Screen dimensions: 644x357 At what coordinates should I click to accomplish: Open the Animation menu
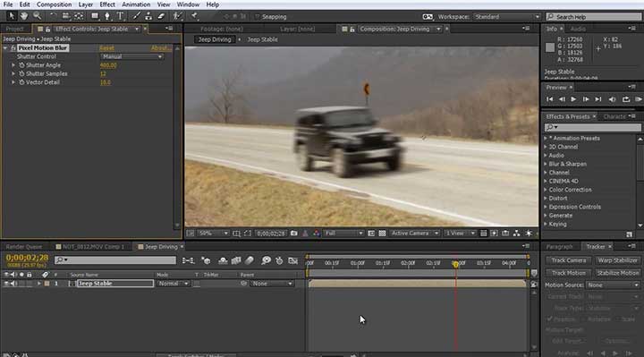(x=136, y=4)
